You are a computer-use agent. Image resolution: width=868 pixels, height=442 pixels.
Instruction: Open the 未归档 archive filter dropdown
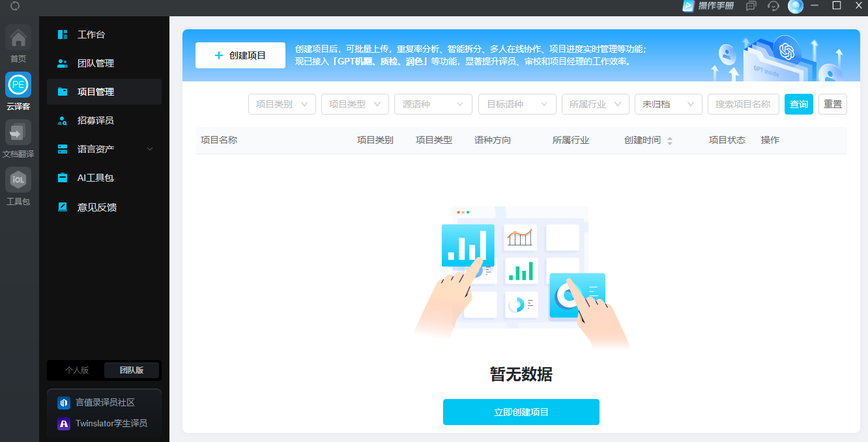tap(668, 104)
